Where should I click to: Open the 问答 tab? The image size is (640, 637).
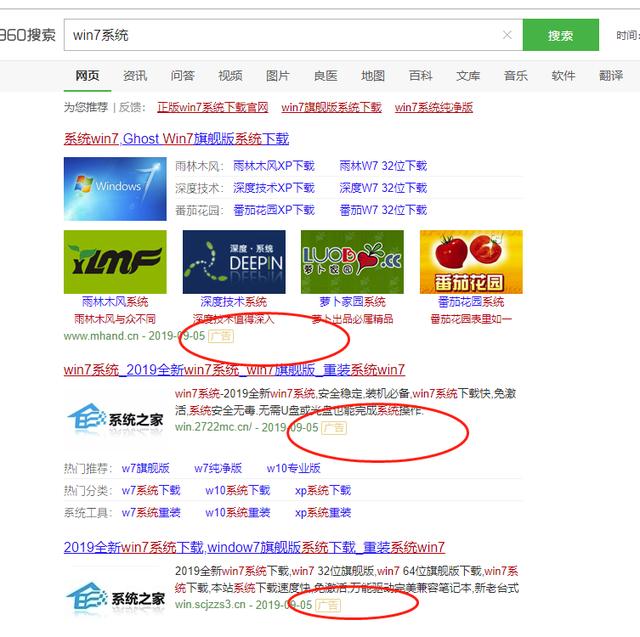pyautogui.click(x=182, y=75)
